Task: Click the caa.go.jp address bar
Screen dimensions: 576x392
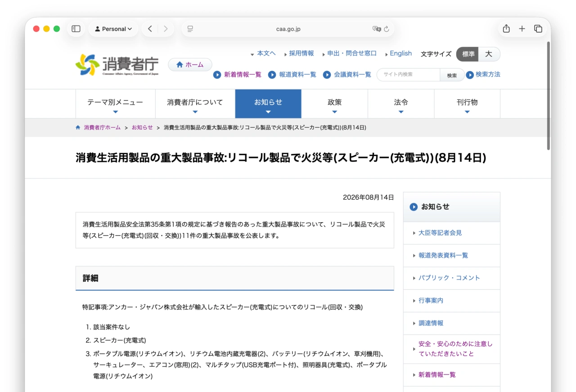Action: pos(288,29)
